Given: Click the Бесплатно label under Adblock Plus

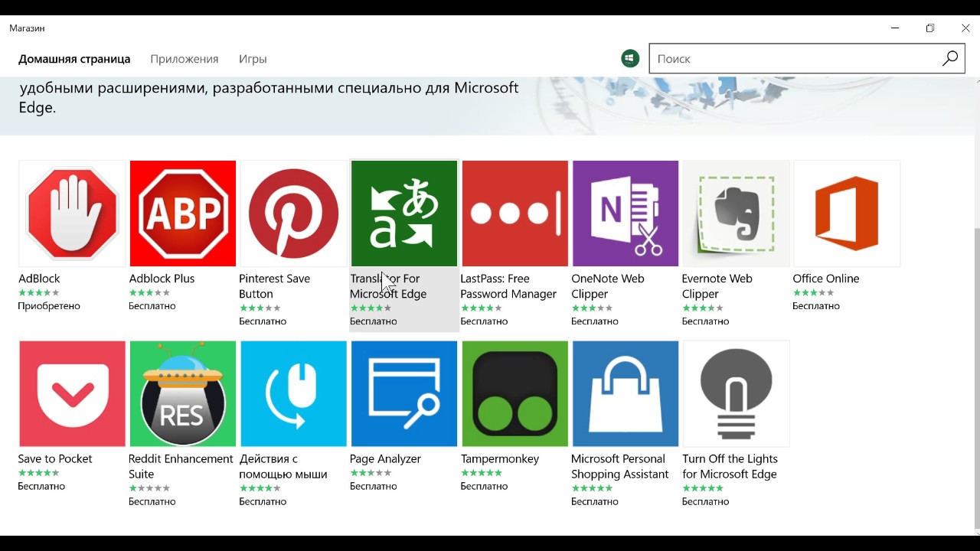Looking at the screenshot, I should click(x=152, y=306).
